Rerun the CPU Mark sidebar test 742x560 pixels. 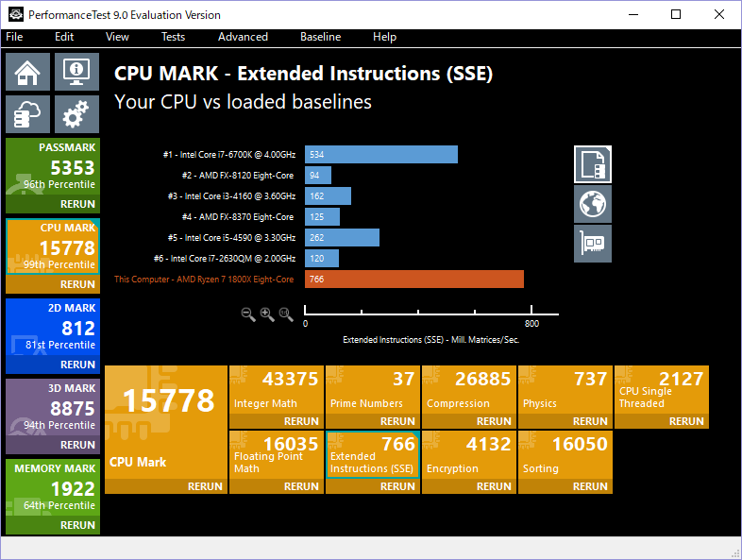(x=53, y=284)
